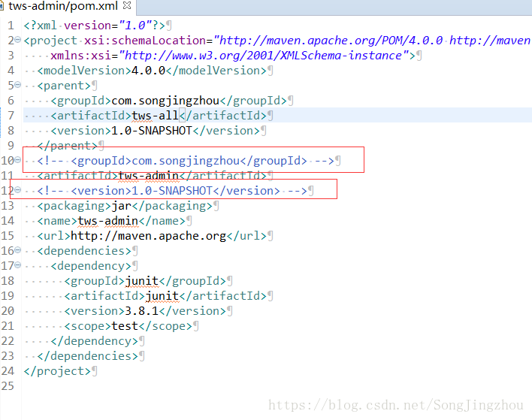The width and height of the screenshot is (532, 420).
Task: Collapse the version comment on line 12
Action: [17, 190]
